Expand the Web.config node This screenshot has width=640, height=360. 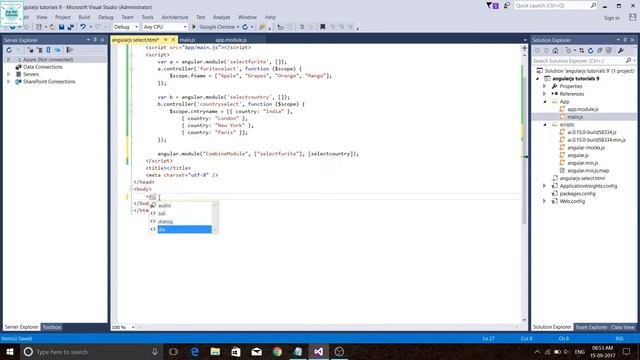[x=544, y=201]
